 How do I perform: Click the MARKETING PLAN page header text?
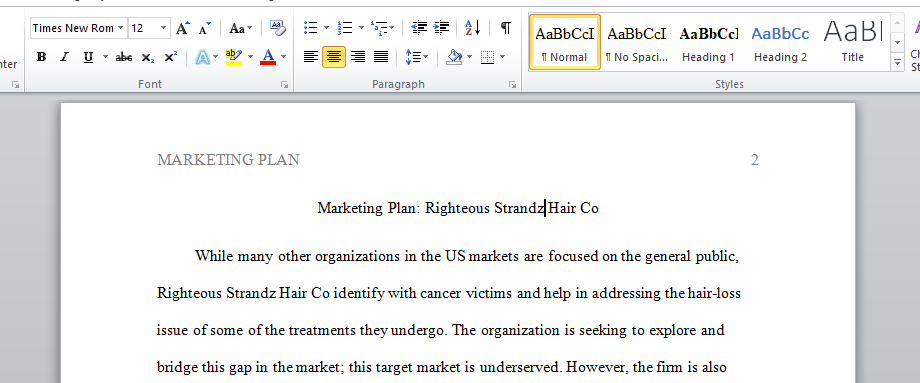point(228,160)
